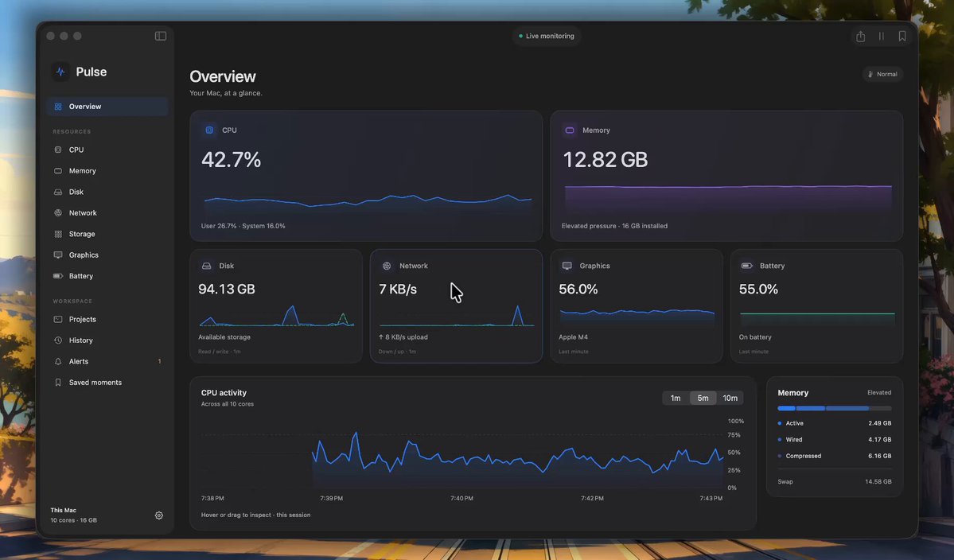
Task: Open the Battery 55.0% card
Action: (x=816, y=305)
